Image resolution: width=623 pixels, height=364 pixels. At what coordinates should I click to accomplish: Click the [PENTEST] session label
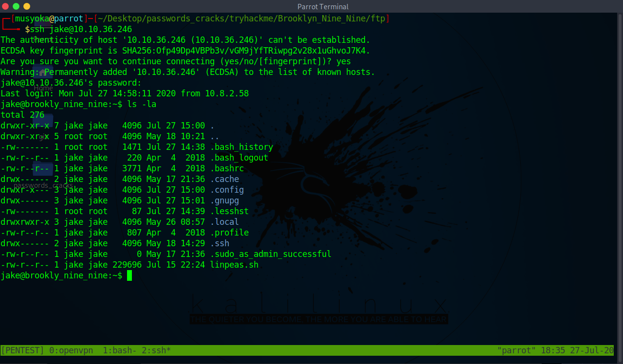pyautogui.click(x=22, y=350)
